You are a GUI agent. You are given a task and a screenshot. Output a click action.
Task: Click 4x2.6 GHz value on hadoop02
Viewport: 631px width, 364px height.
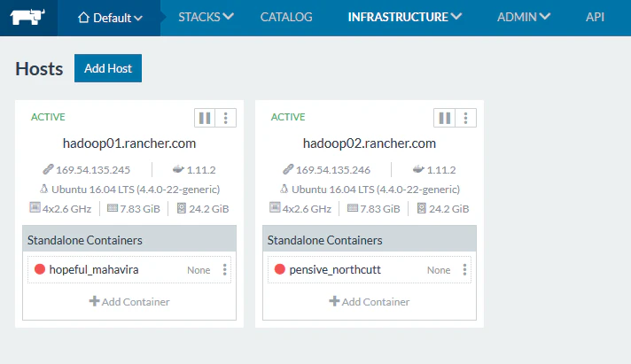coord(307,209)
